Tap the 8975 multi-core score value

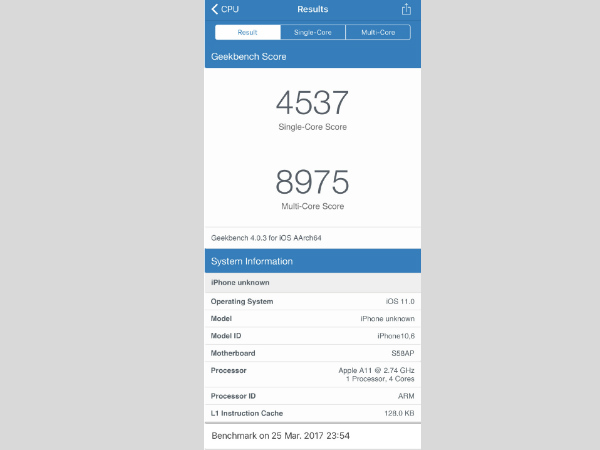[312, 182]
